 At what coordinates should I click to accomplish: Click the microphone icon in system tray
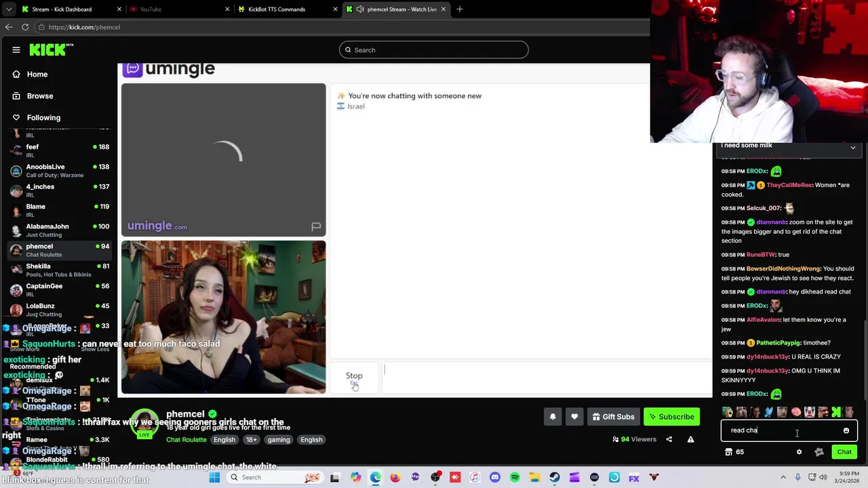click(x=798, y=477)
